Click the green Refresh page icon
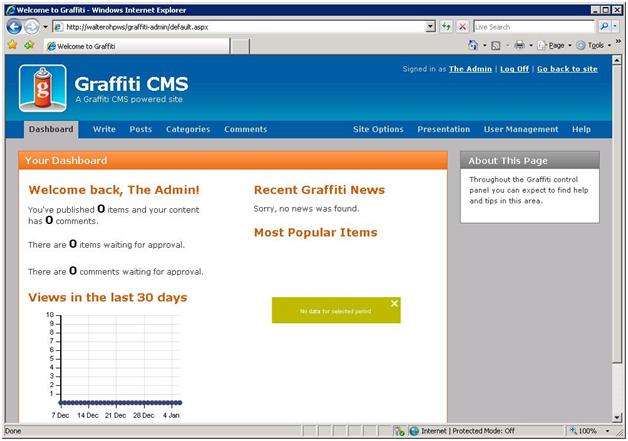628x441 pixels. click(446, 27)
